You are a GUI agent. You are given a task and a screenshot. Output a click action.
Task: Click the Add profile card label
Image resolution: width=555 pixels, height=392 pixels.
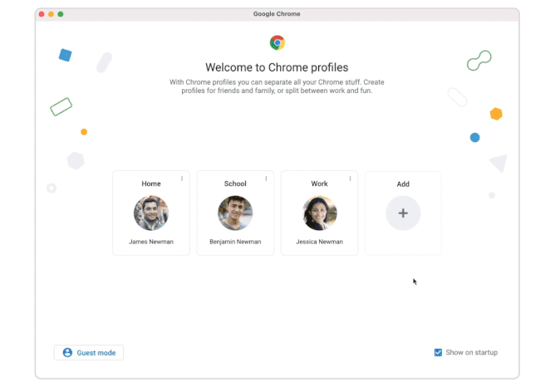click(x=403, y=184)
